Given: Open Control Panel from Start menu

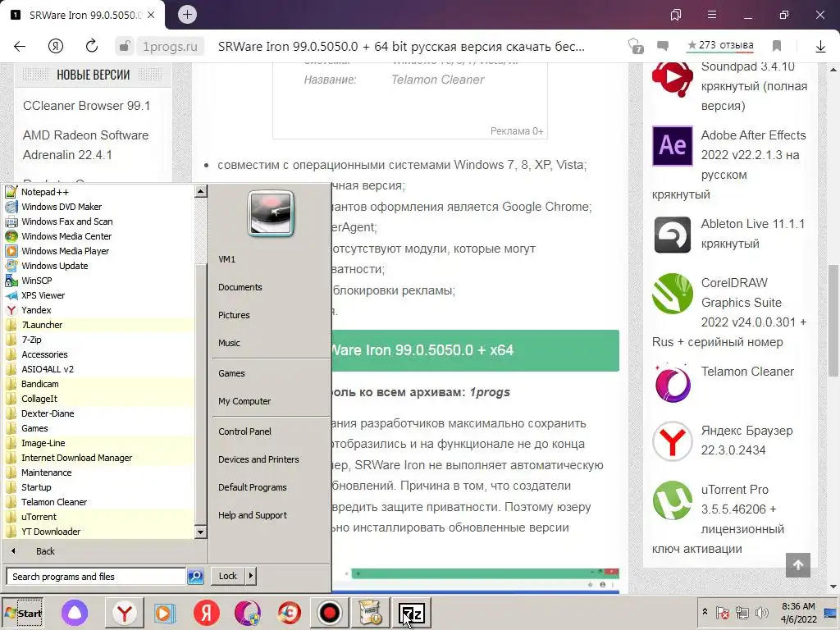Looking at the screenshot, I should point(244,431).
